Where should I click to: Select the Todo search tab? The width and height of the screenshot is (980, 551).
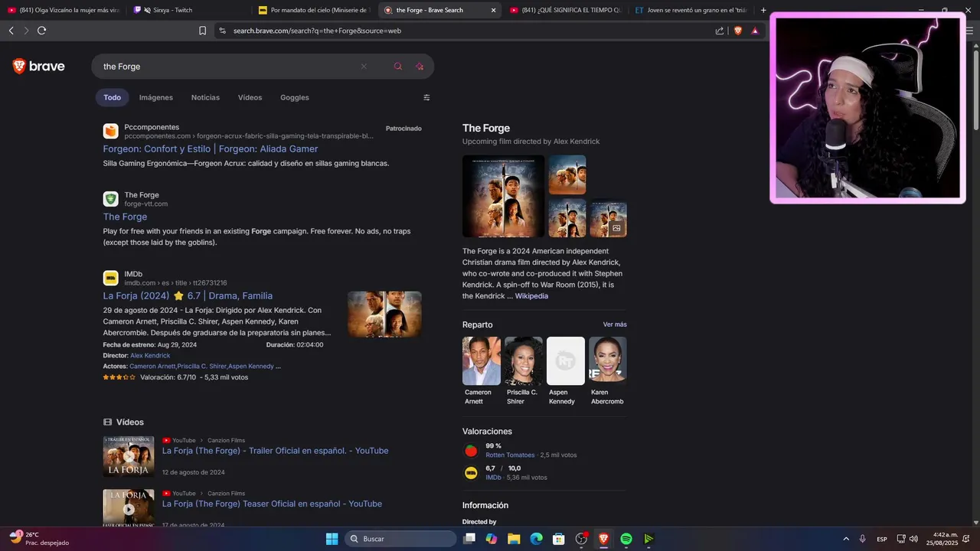coord(112,97)
